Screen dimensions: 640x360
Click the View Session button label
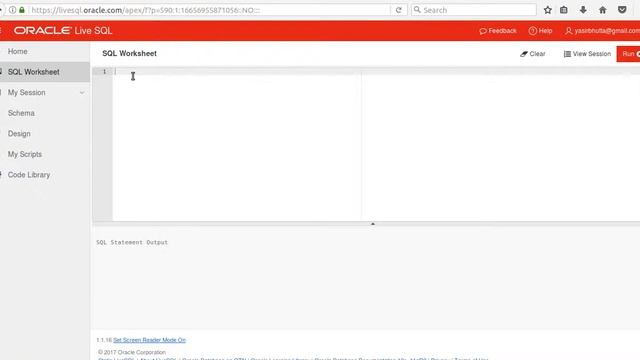point(592,54)
